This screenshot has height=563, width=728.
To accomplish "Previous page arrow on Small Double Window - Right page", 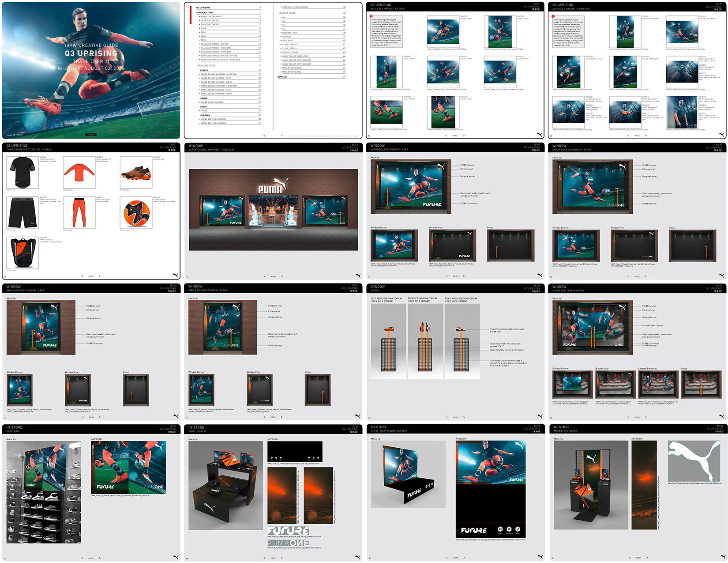I will click(x=264, y=417).
